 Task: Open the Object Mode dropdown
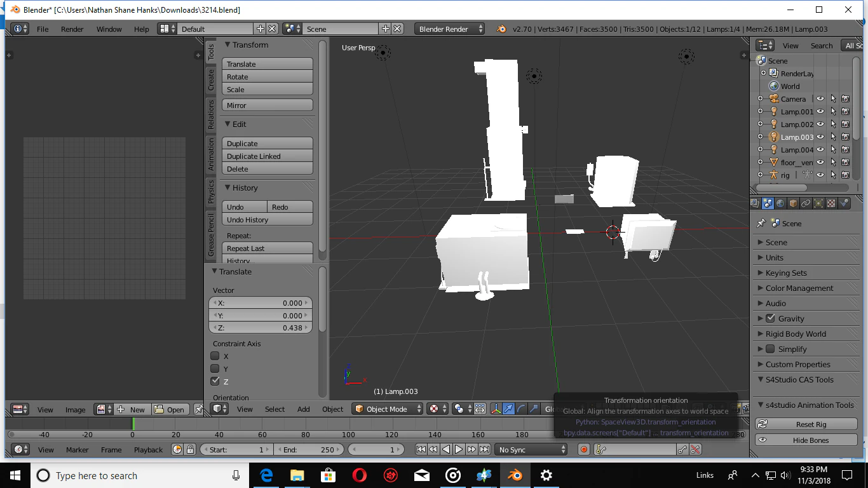[388, 409]
